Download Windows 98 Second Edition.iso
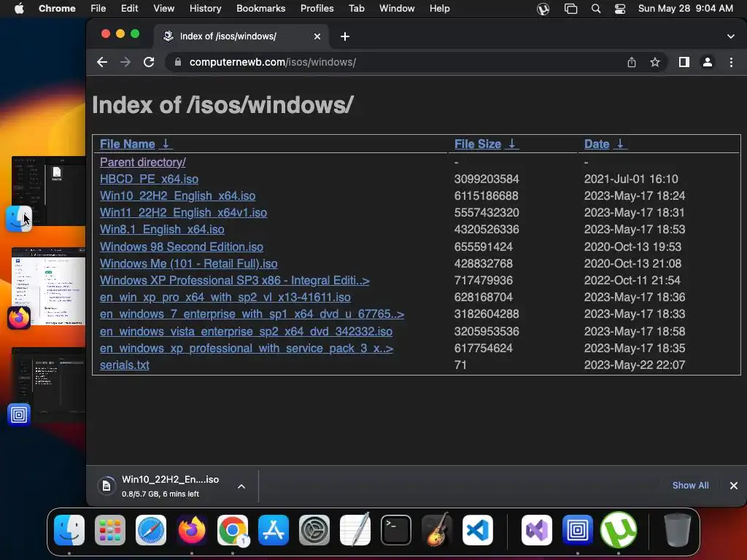 click(x=181, y=246)
